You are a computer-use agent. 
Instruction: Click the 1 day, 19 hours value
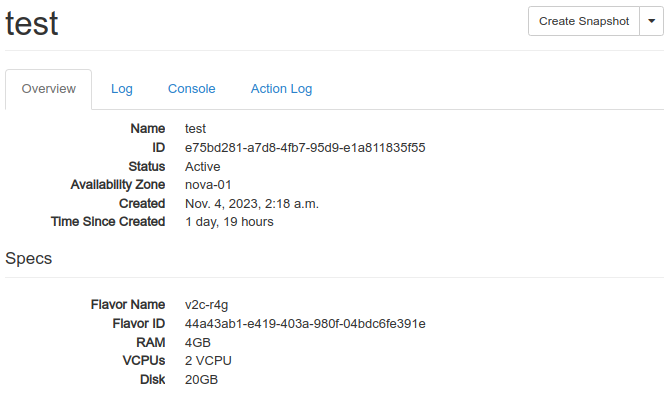(229, 222)
